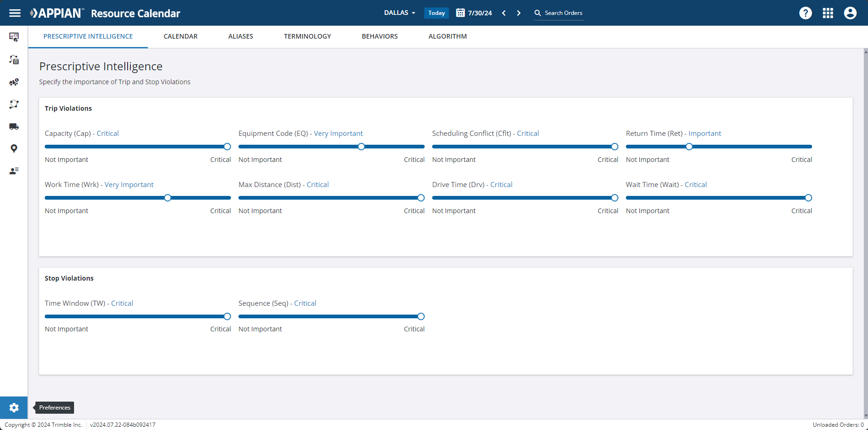Click the search magnifier icon
Screen dimensions: 868x430
tap(538, 13)
